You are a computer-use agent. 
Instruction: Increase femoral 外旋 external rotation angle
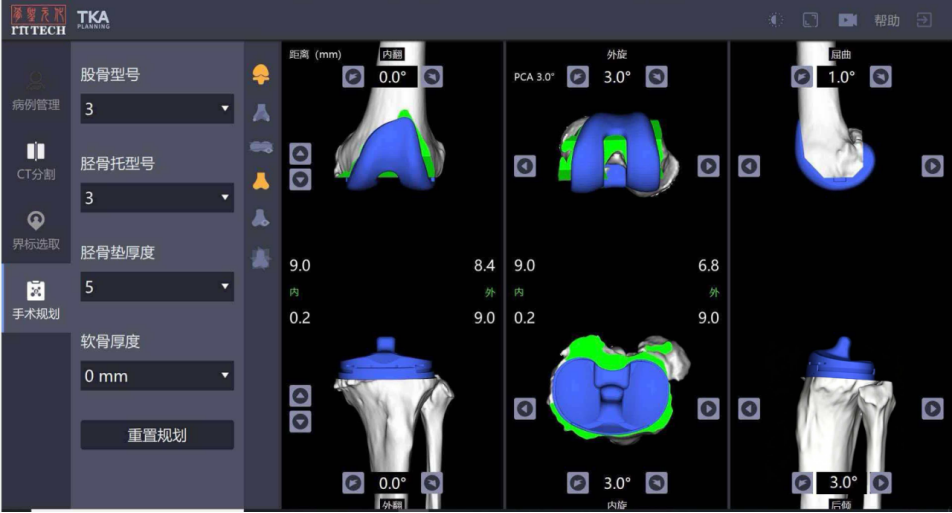pyautogui.click(x=656, y=76)
